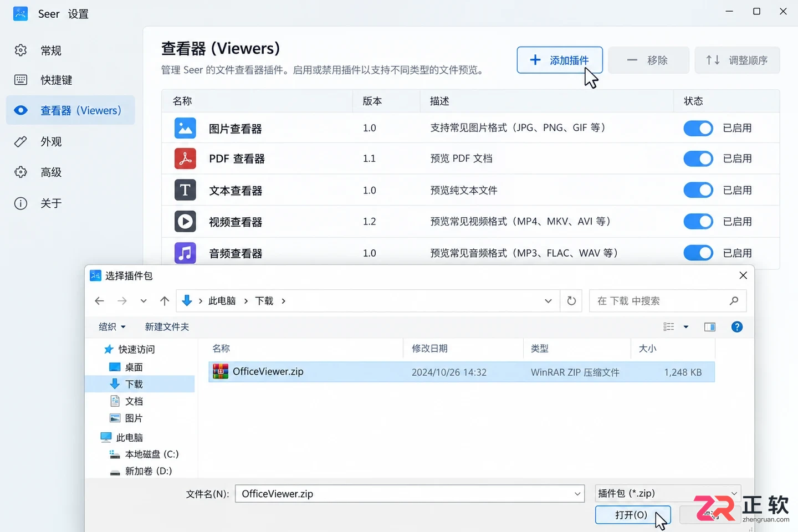Viewport: 798px width, 532px height.
Task: Click the 文本查看器 T icon
Action: pos(185,190)
